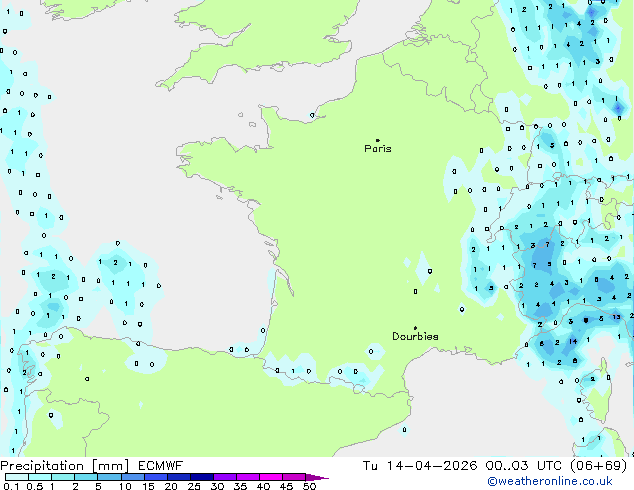The image size is (634, 490).
Task: Click the '13' precipitation value on the map
Action: [616, 317]
